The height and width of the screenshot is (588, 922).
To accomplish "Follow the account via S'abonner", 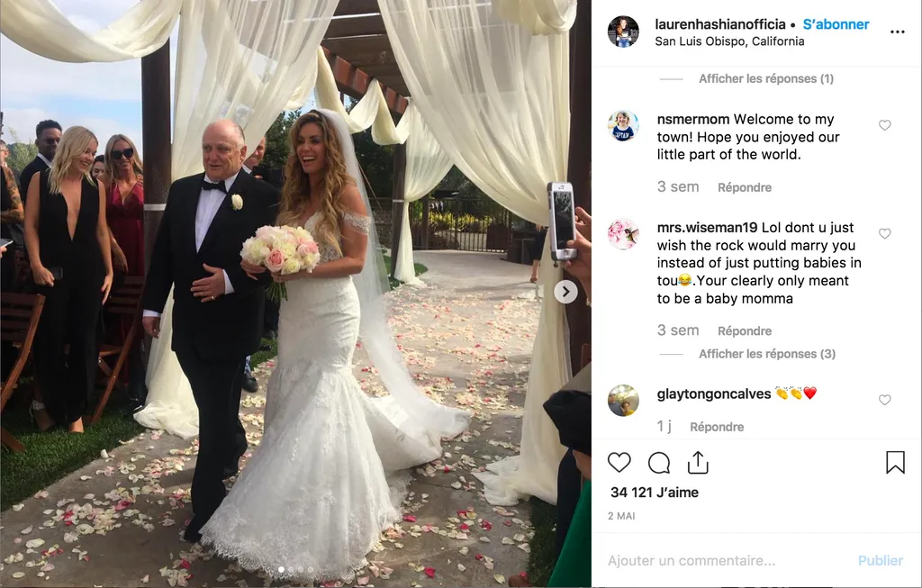I will click(836, 24).
